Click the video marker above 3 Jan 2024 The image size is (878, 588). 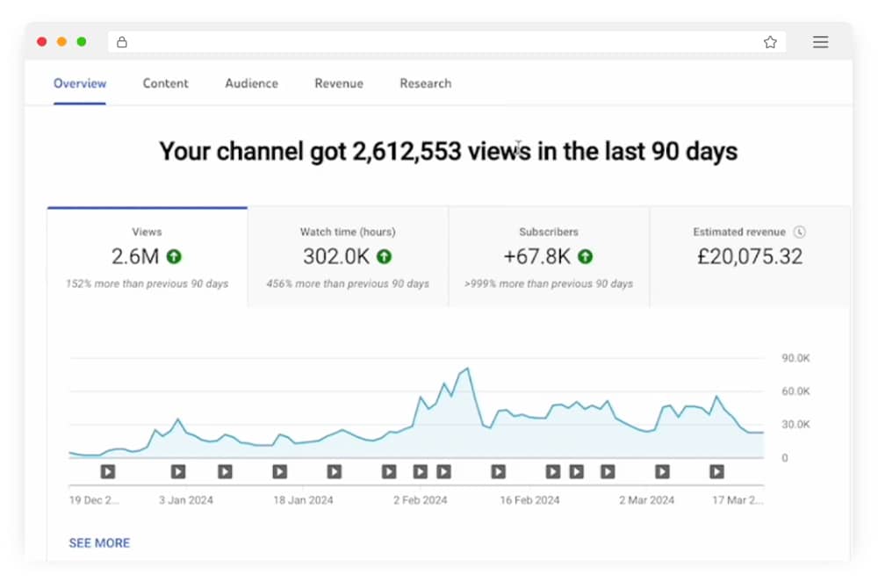click(178, 471)
